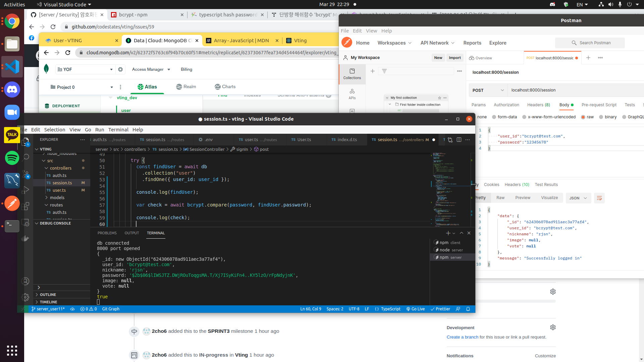This screenshot has width=644, height=362.
Task: Click Open Changes icon in editor toolbar
Action: click(450, 140)
